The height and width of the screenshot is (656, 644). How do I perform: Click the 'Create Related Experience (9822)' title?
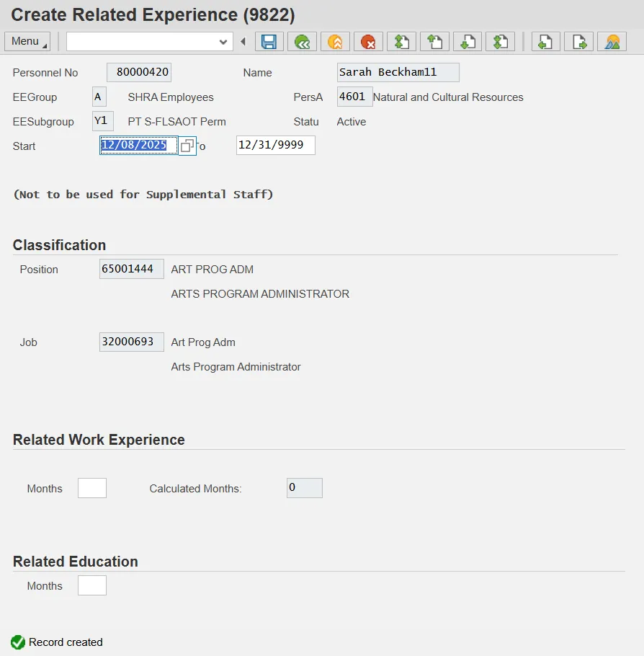point(153,14)
